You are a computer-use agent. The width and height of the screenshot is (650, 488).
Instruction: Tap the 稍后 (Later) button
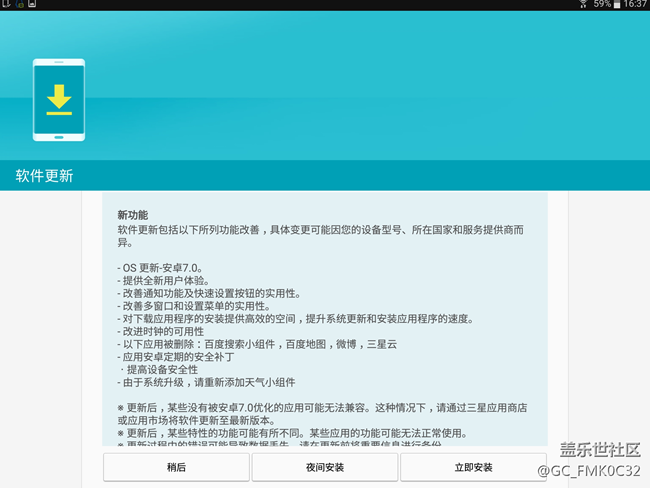(176, 467)
